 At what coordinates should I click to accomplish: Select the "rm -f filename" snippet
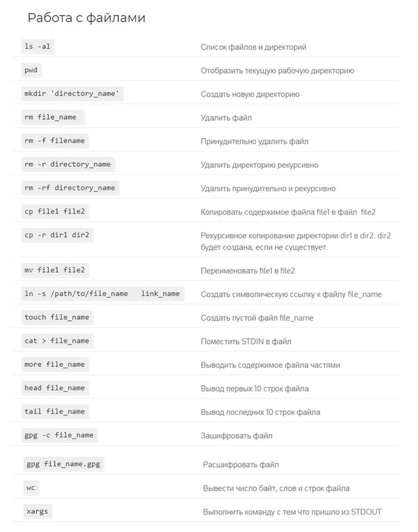click(55, 141)
